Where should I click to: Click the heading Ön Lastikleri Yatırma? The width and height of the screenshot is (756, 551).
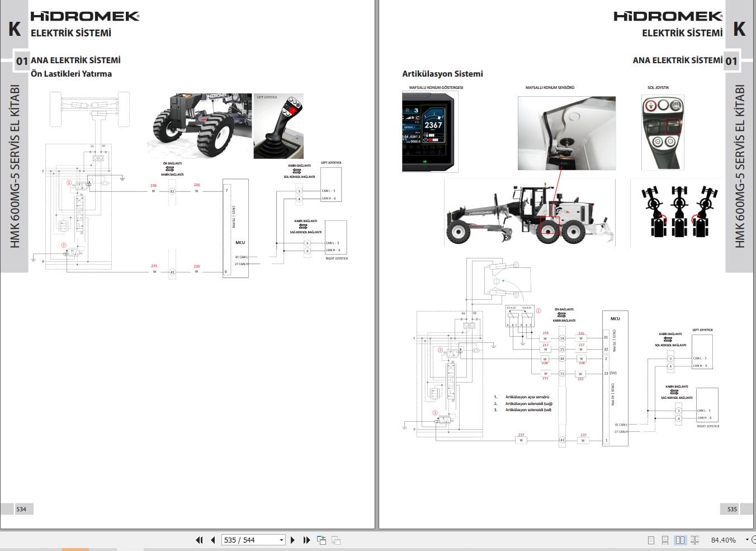pos(71,74)
